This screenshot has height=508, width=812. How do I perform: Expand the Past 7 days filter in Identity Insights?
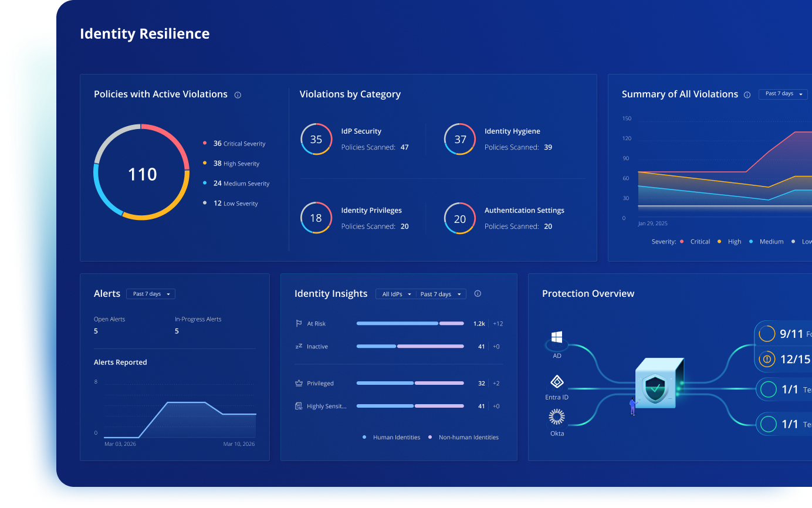tap(441, 294)
